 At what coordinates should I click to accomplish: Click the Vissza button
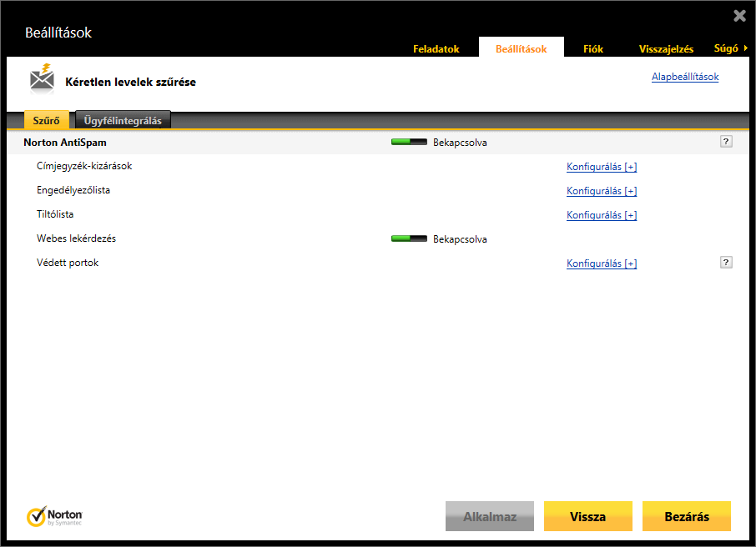point(588,516)
